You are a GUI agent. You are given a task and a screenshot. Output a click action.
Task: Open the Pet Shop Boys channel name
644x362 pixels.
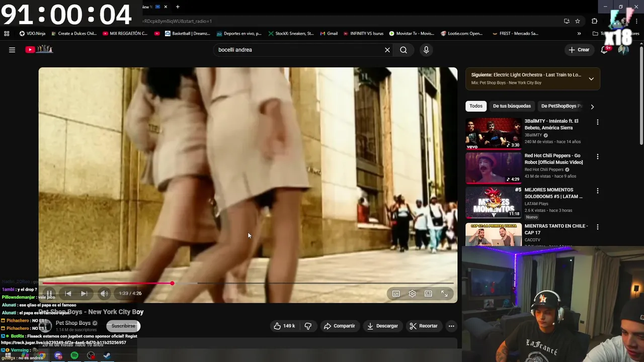(73, 323)
